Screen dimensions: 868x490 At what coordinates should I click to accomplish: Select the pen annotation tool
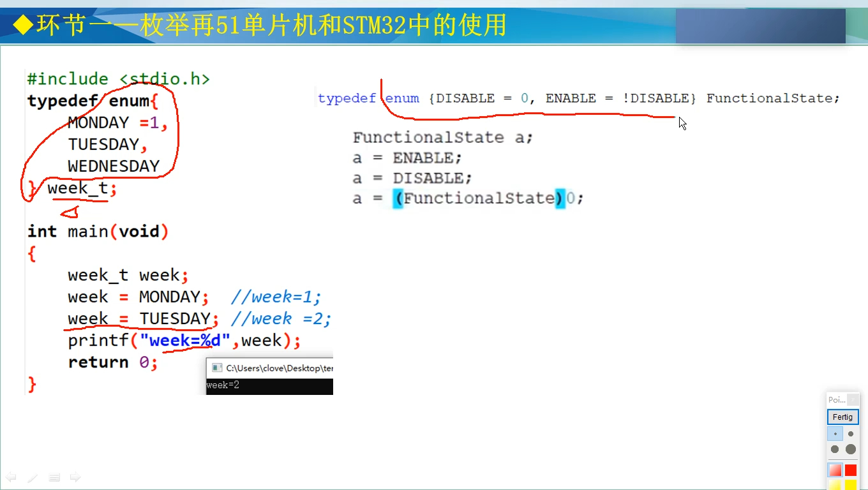pyautogui.click(x=33, y=477)
